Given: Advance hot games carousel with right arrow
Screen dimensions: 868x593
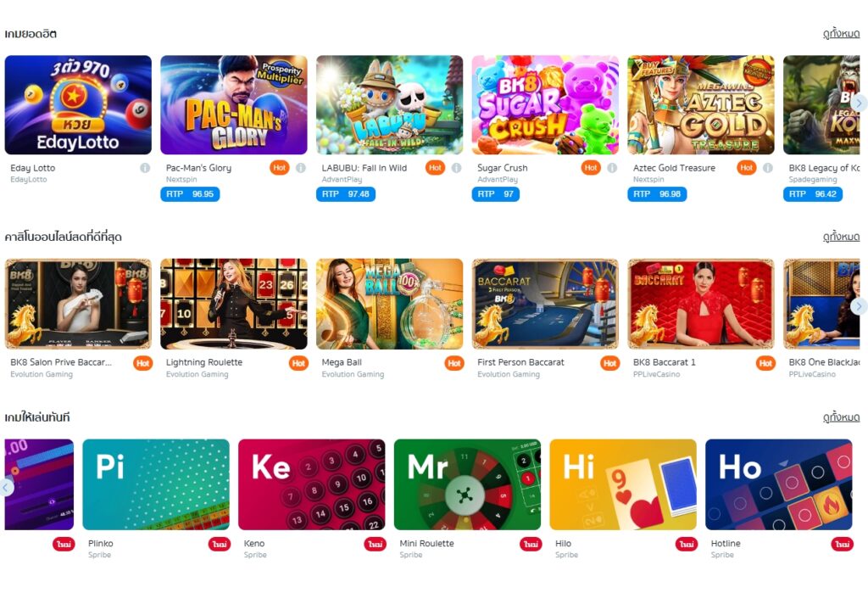Looking at the screenshot, I should coord(859,103).
